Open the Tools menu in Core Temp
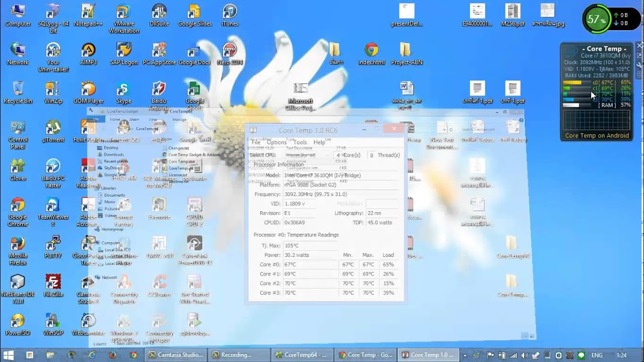644x362 pixels. tap(300, 142)
